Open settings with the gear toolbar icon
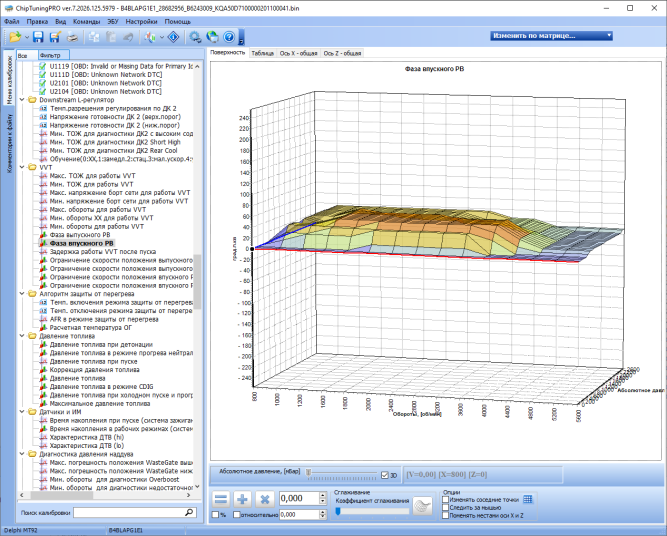 click(x=195, y=37)
